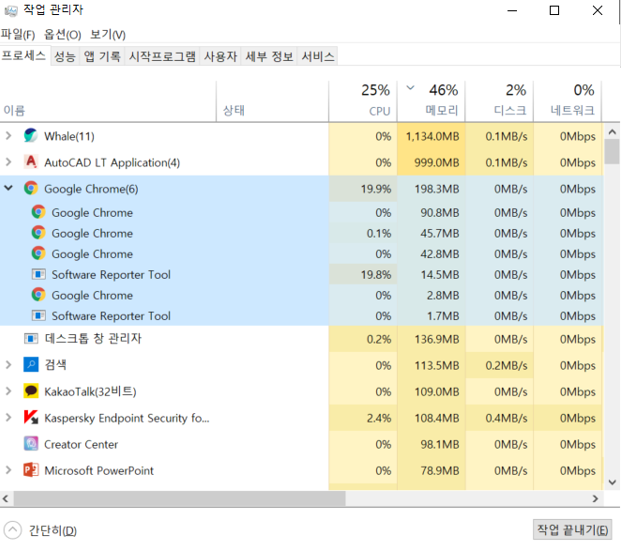Sort by the 상태 column header
The image size is (621, 546).
coord(272,101)
